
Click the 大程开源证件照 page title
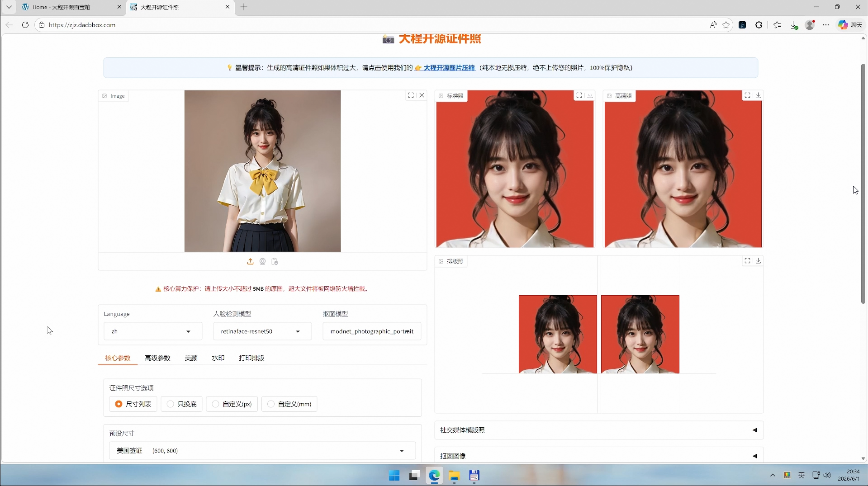[439, 39]
